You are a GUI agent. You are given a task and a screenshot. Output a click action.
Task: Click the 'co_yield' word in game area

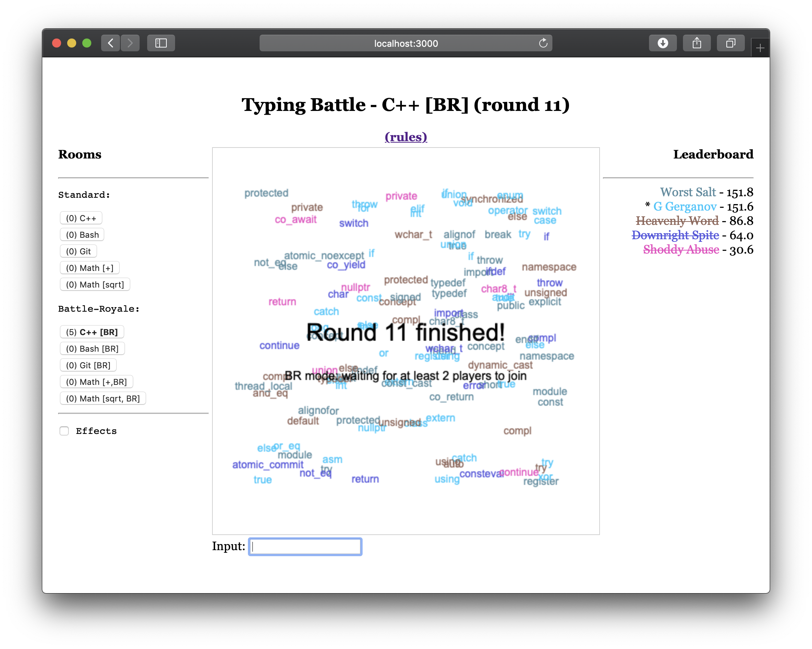click(x=346, y=265)
